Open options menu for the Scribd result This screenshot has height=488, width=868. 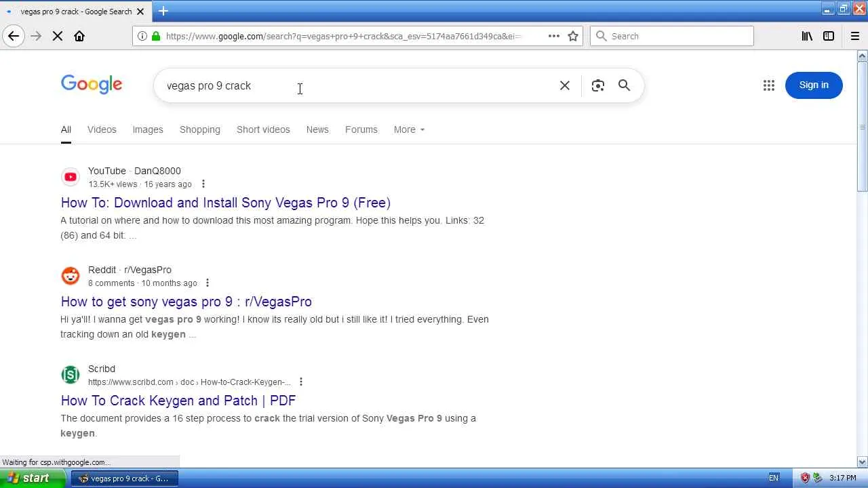(x=301, y=382)
